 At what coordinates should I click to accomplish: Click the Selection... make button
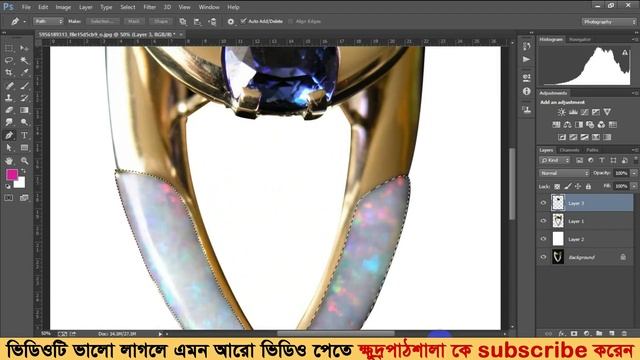[x=102, y=21]
